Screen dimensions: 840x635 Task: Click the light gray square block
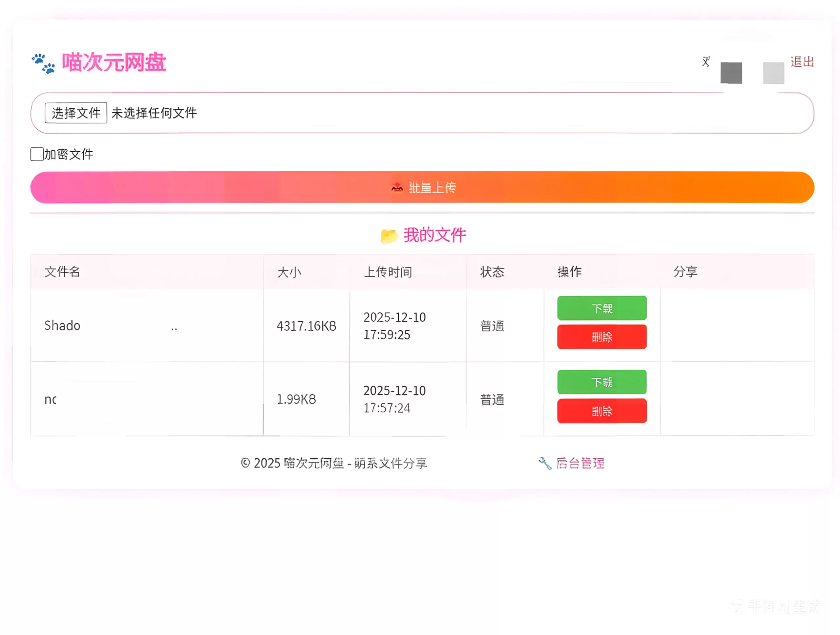tap(773, 73)
